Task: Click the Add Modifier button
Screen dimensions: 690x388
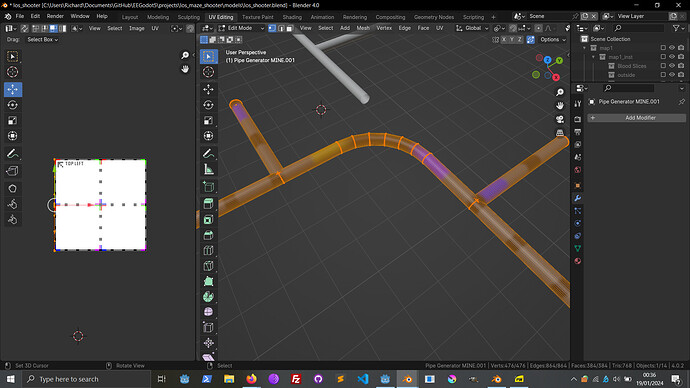Action: pyautogui.click(x=636, y=118)
